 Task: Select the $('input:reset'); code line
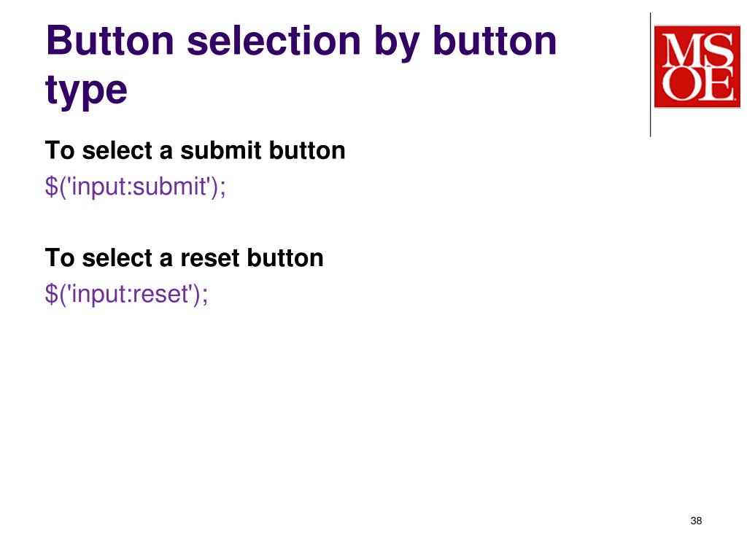coord(126,294)
